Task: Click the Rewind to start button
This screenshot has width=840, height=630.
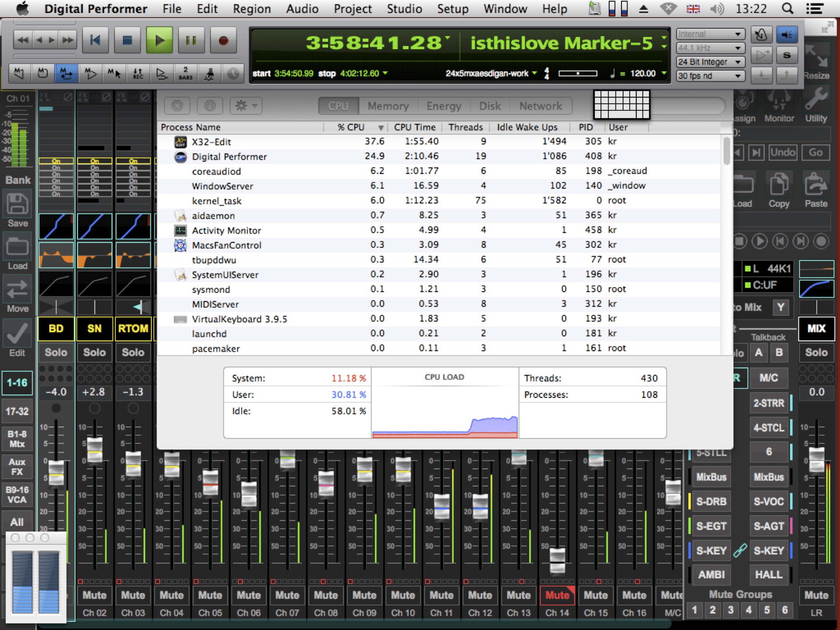Action: pos(95,40)
